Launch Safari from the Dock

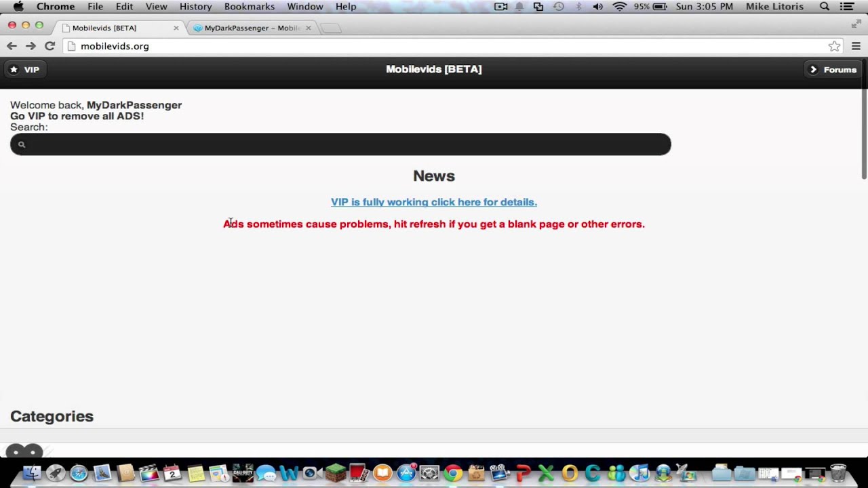pyautogui.click(x=79, y=472)
